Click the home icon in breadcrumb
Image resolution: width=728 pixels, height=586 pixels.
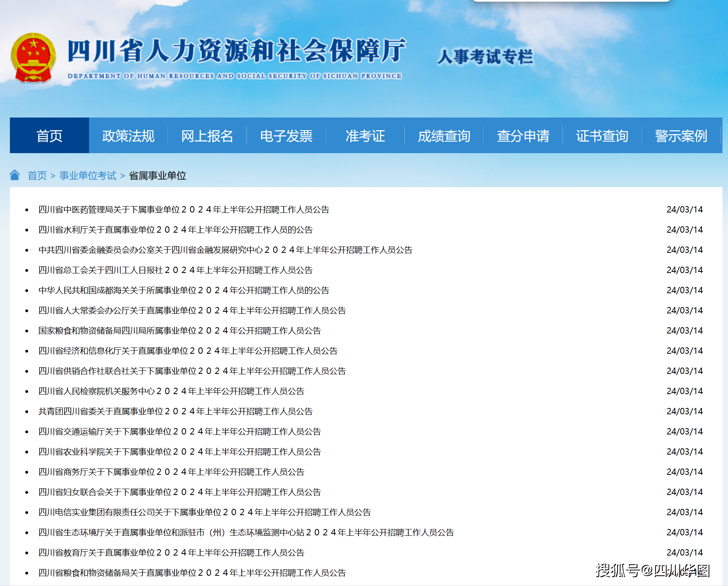(15, 175)
